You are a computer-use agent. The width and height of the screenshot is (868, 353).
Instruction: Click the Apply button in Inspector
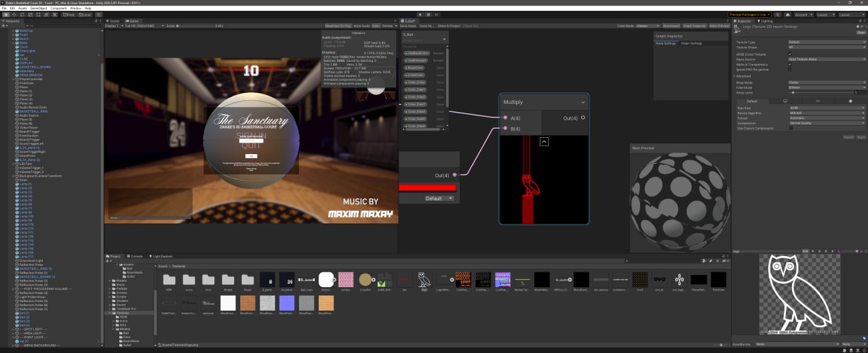pyautogui.click(x=861, y=136)
